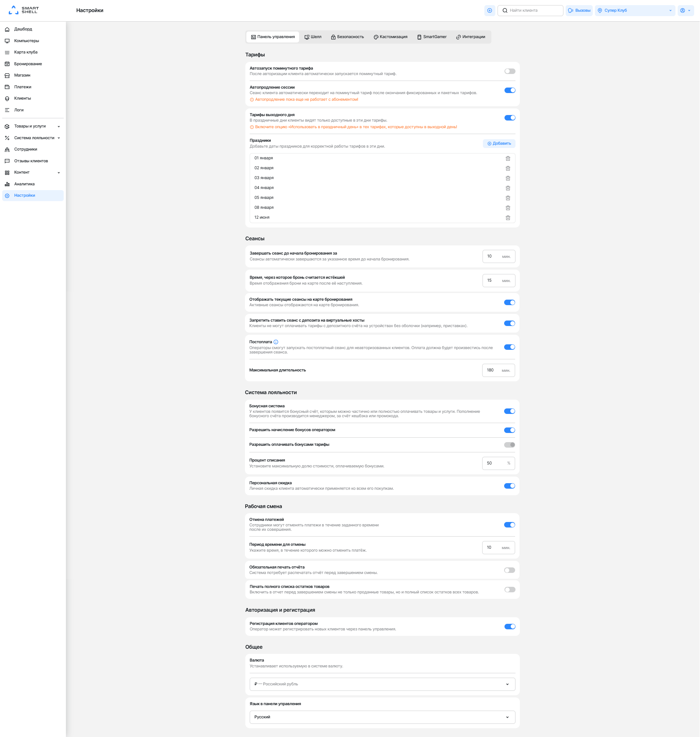Expand Контент sidebar menu

point(33,173)
